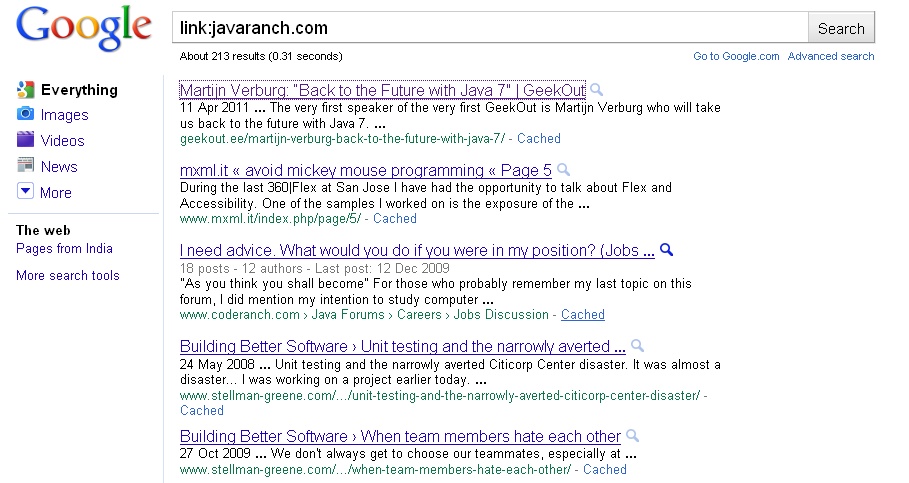Click the Google logo
This screenshot has height=483, width=909.
click(x=84, y=28)
